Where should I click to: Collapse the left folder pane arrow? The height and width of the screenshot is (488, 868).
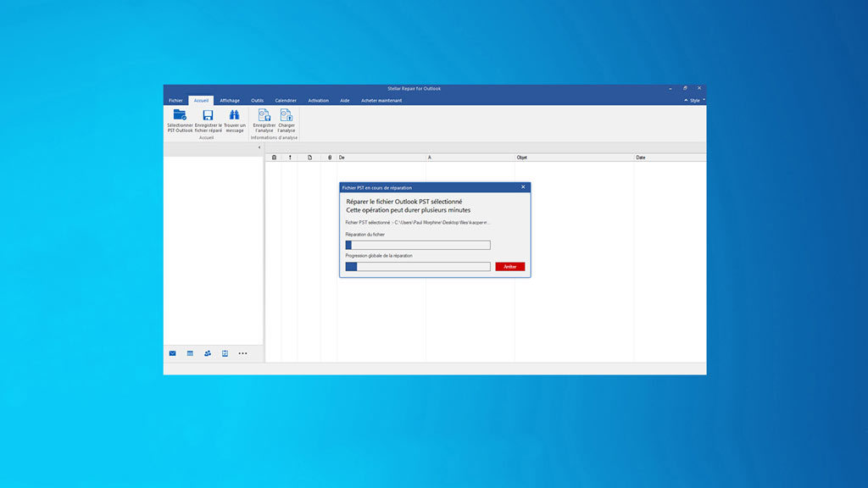tap(259, 147)
